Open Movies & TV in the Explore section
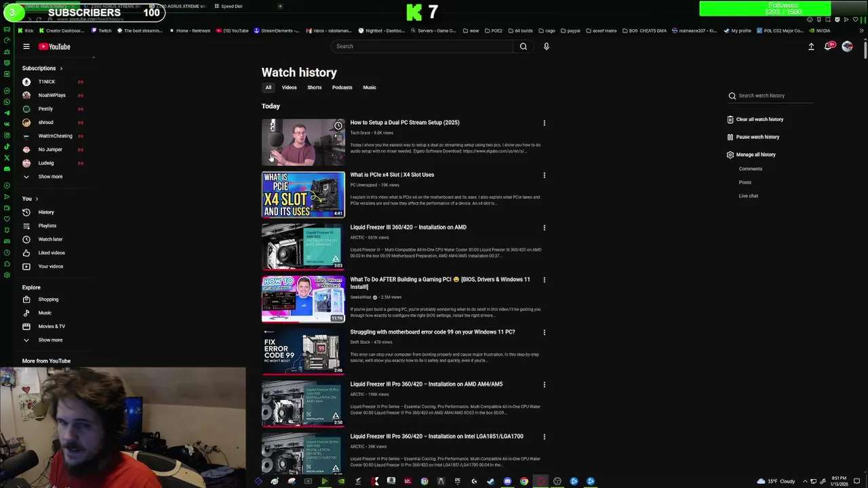The image size is (868, 488). tap(52, 326)
